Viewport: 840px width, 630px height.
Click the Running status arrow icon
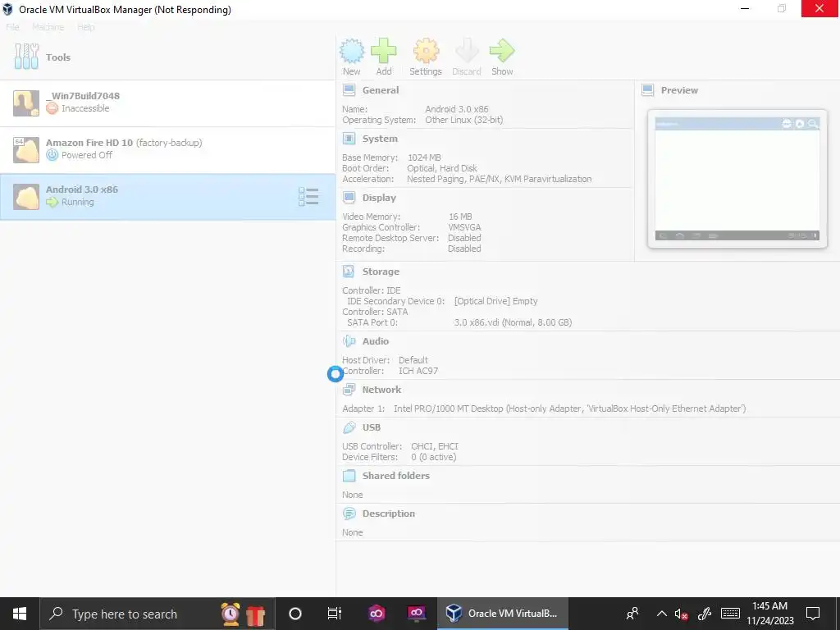tap(52, 202)
